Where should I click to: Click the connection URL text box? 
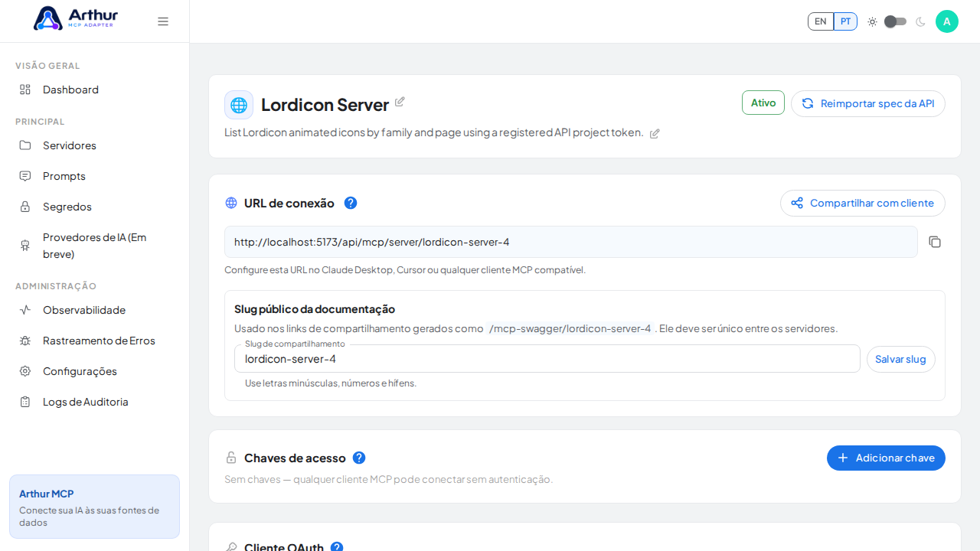tap(571, 242)
